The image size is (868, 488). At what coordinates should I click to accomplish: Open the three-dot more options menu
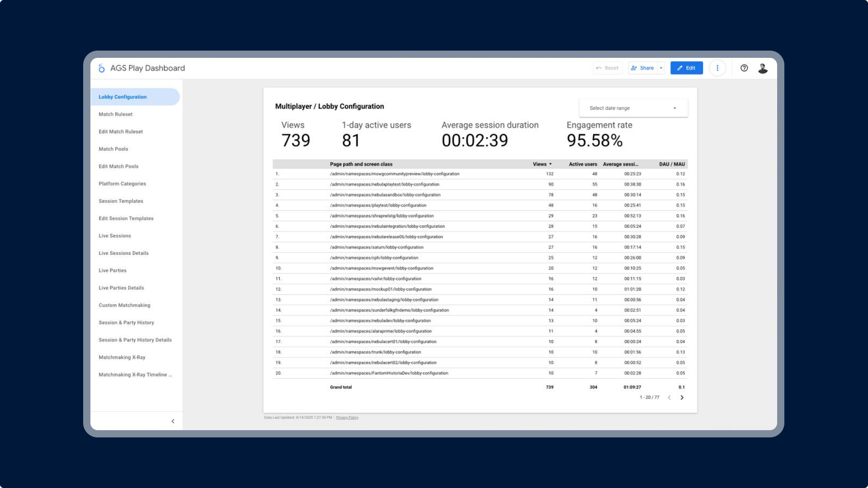[717, 68]
